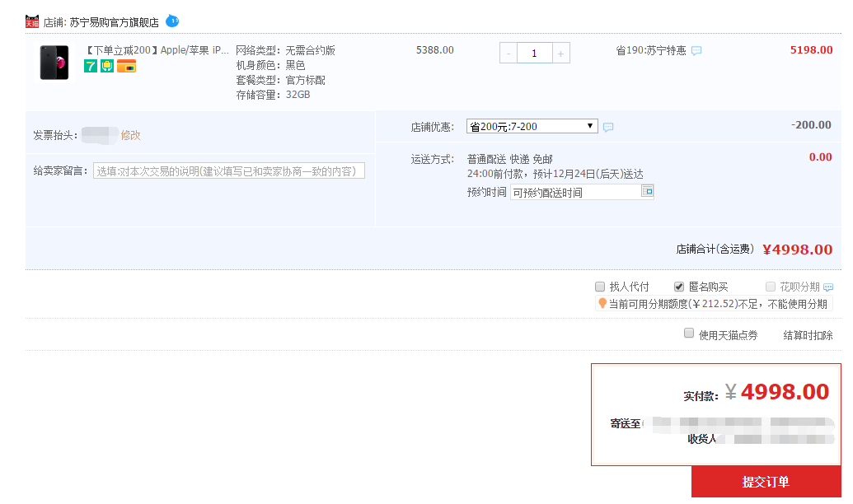Click the 预约时间 delivery time field
Image resolution: width=853 pixels, height=504 pixels.
click(582, 193)
